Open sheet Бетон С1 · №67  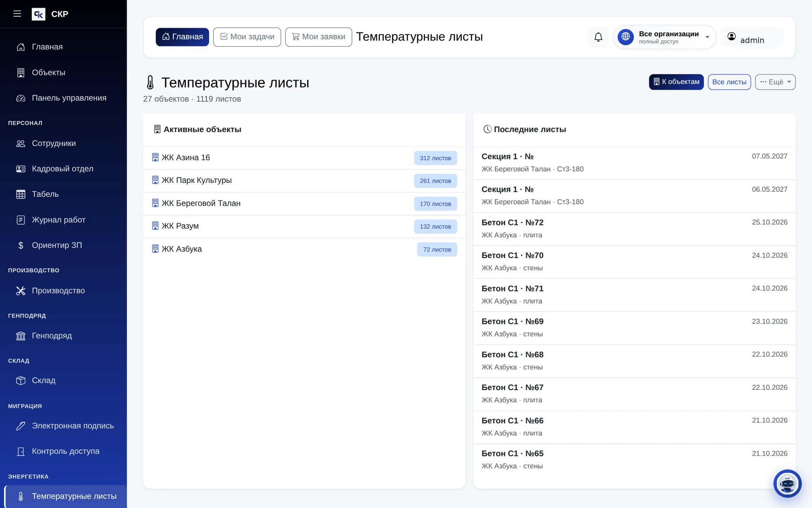634,394
